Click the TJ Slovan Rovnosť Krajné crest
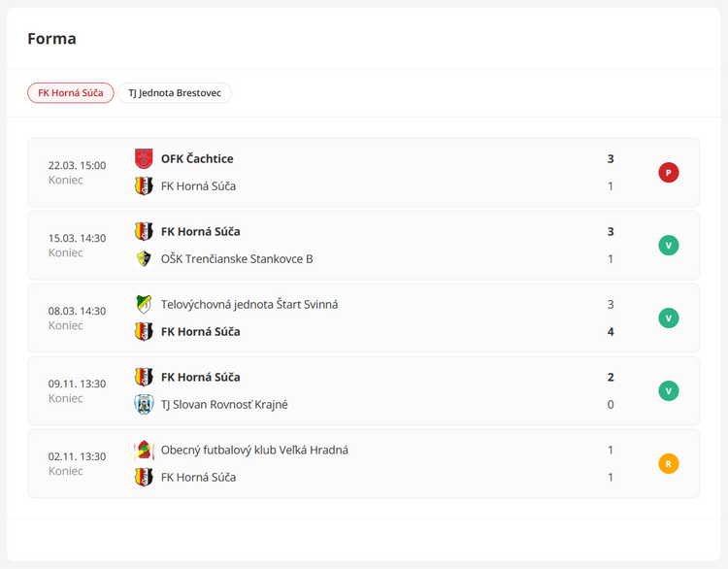The image size is (728, 569). tap(144, 404)
